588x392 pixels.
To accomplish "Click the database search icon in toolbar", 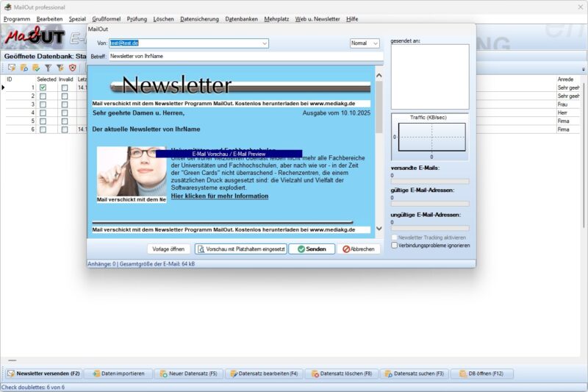I will click(x=24, y=68).
